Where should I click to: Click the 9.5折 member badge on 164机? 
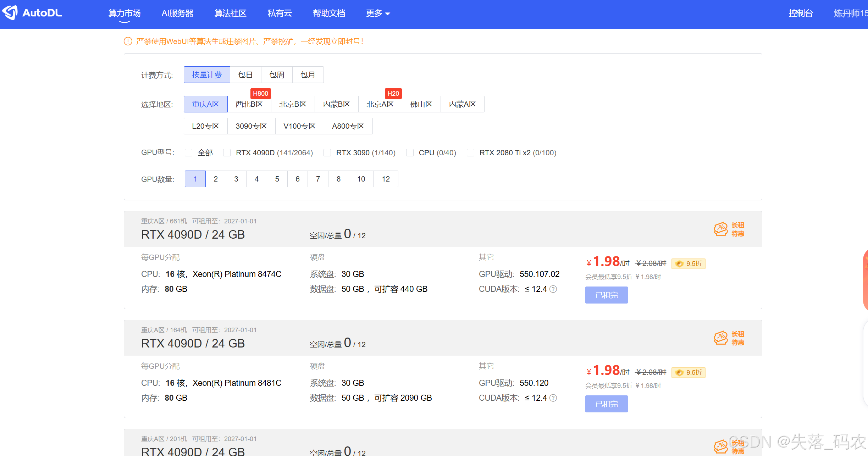688,372
